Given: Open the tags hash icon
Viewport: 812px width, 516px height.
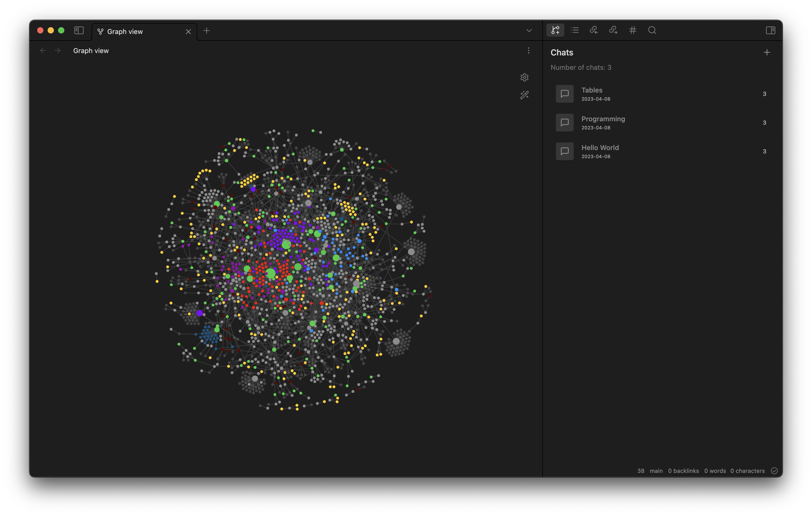Looking at the screenshot, I should [633, 30].
